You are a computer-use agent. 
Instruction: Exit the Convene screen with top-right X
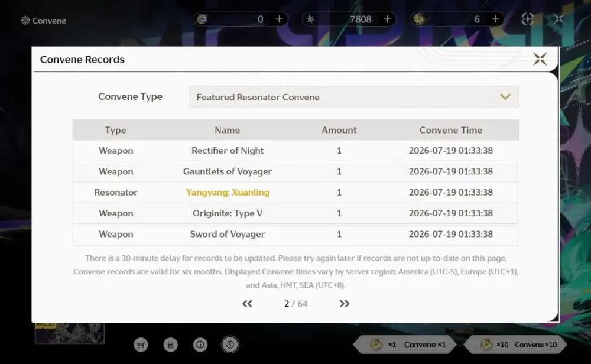click(559, 19)
